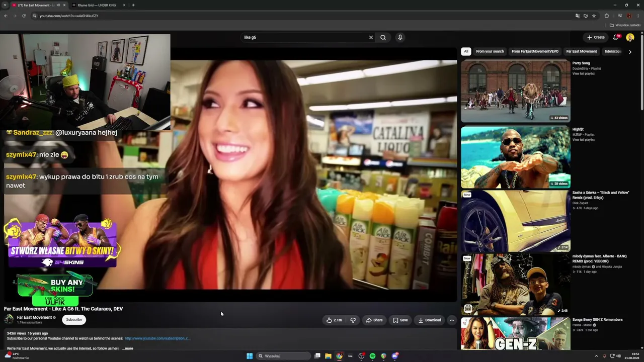Click 'View full playlist' under Party Song

pyautogui.click(x=583, y=73)
